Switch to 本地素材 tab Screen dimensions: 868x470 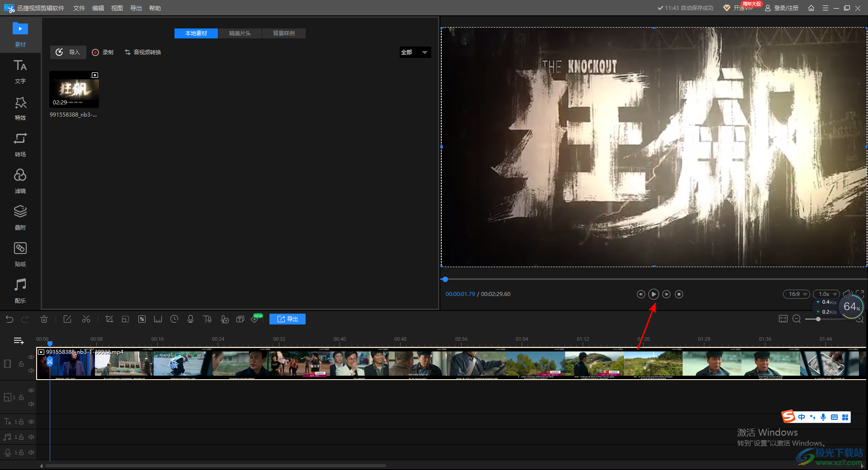(x=196, y=33)
